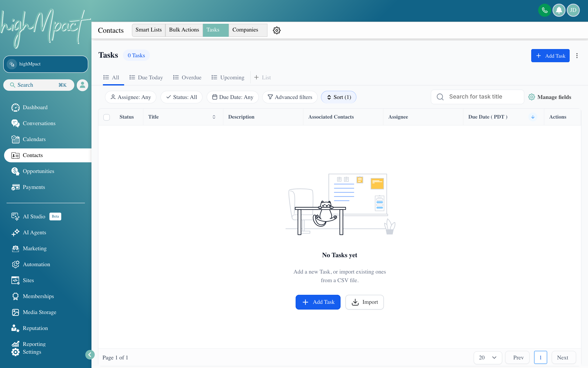
Task: Collapse the sidebar with the arrow button
Action: point(90,355)
